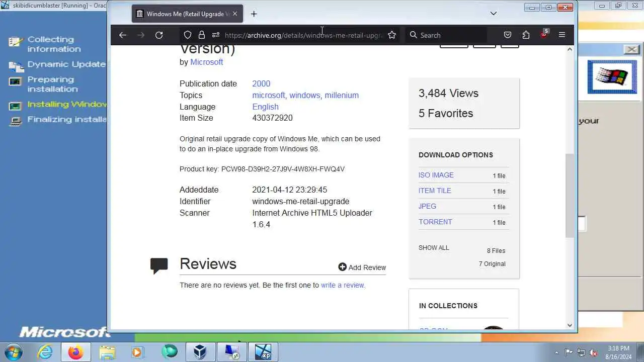Screen dimensions: 644x362
Task: Click the '3,484 Views' text
Action: click(x=448, y=93)
